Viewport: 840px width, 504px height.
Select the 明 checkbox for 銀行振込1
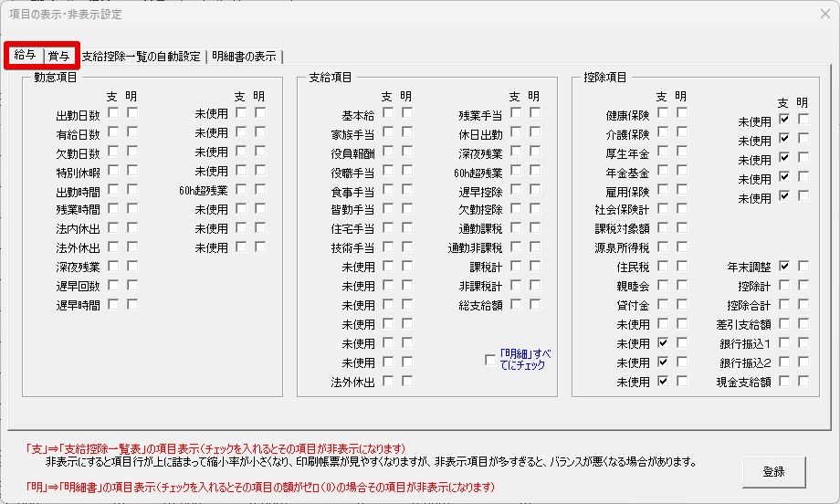(x=803, y=342)
